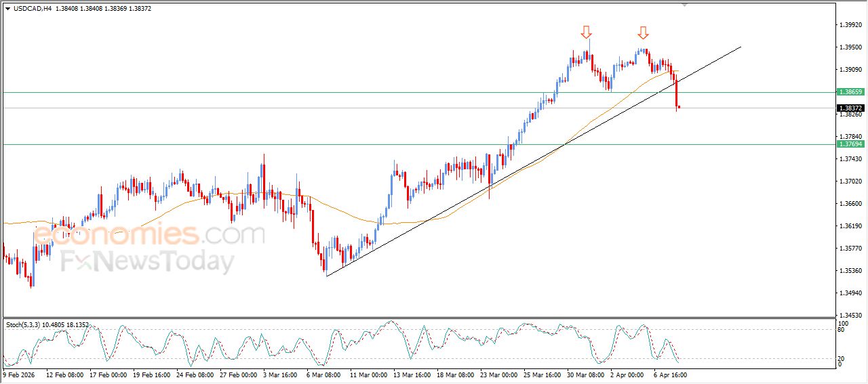This screenshot has width=868, height=384.
Task: Click the 2 Apr 00:00 time label
Action: click(x=627, y=374)
